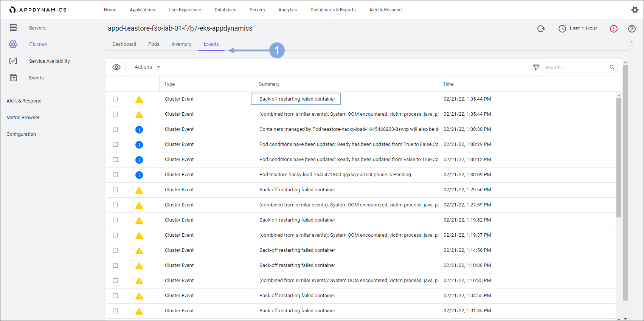The width and height of the screenshot is (644, 321).
Task: Open Metric Browser in the sidebar
Action: pyautogui.click(x=23, y=118)
